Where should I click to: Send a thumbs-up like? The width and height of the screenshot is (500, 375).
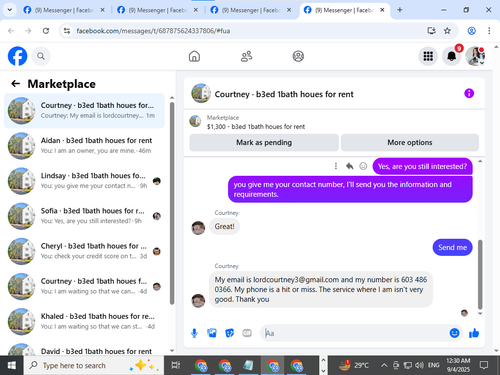474,333
